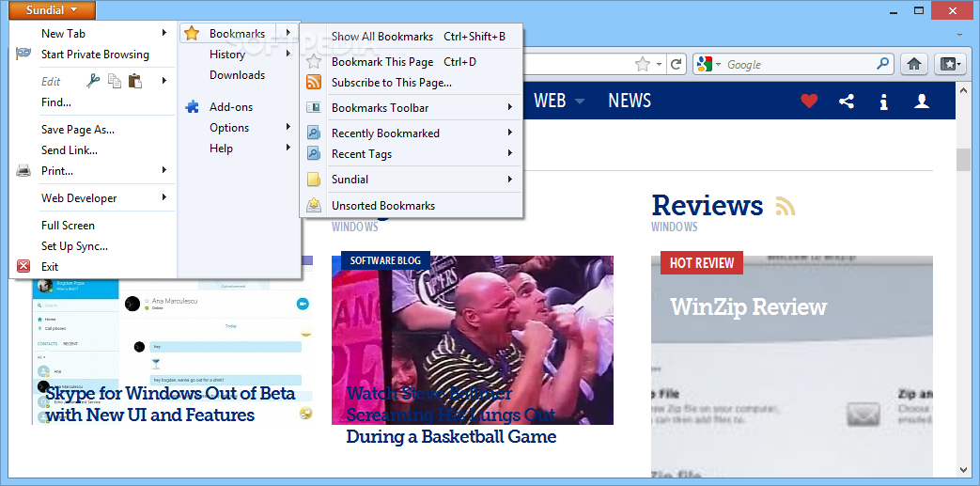
Task: Click the share icon on site header
Action: (x=847, y=101)
